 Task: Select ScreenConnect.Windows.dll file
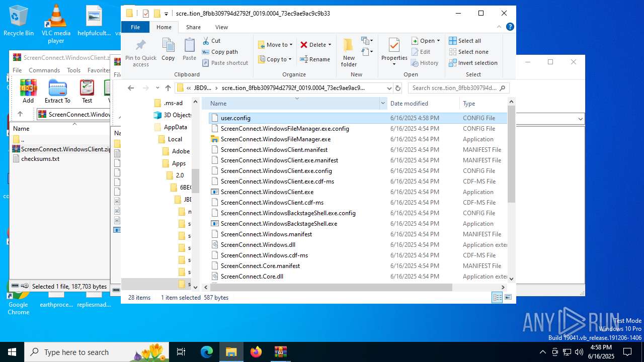(358, 245)
